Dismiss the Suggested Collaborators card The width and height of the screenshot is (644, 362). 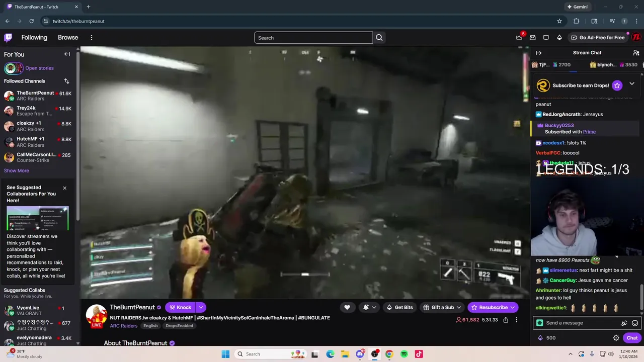(64, 188)
